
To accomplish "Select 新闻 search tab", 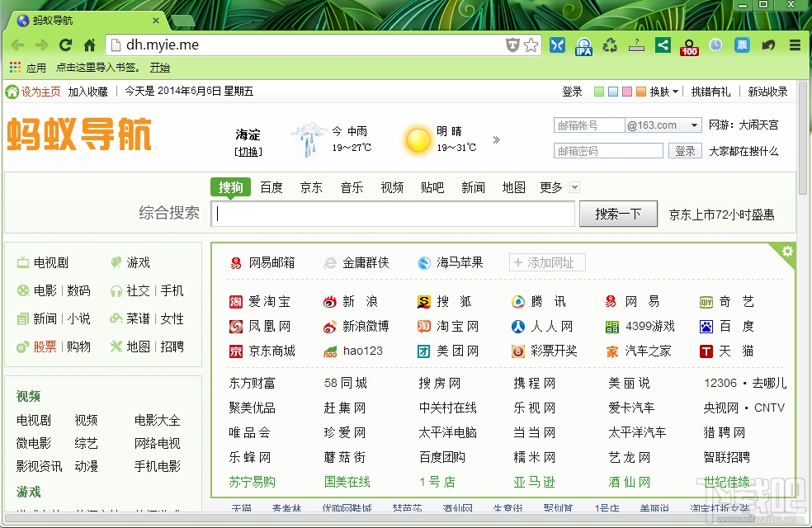I will [x=474, y=187].
